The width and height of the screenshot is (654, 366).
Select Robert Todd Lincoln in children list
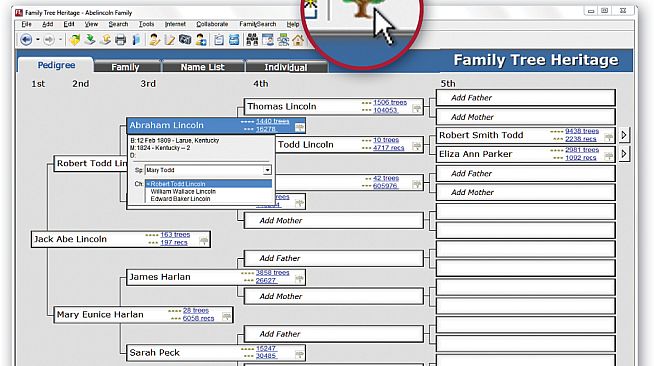pos(209,184)
